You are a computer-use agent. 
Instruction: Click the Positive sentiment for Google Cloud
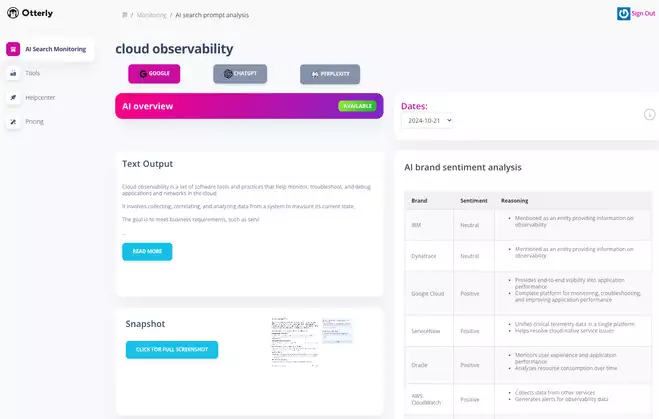coord(469,293)
